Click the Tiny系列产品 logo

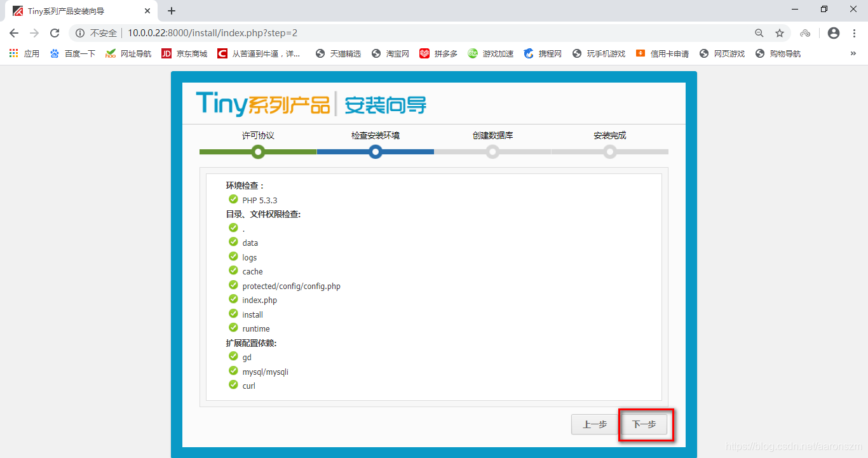(x=262, y=103)
